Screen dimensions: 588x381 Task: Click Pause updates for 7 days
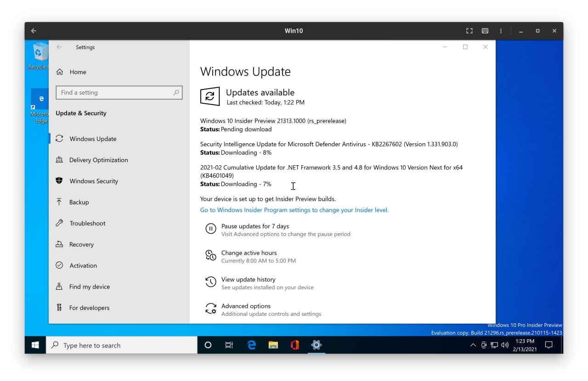point(255,226)
